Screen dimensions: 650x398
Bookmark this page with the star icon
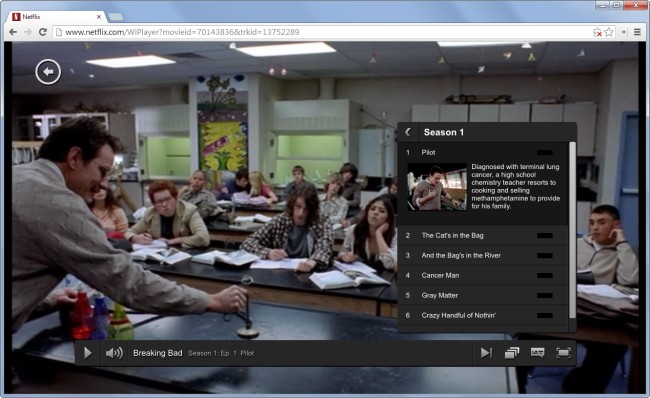(609, 32)
